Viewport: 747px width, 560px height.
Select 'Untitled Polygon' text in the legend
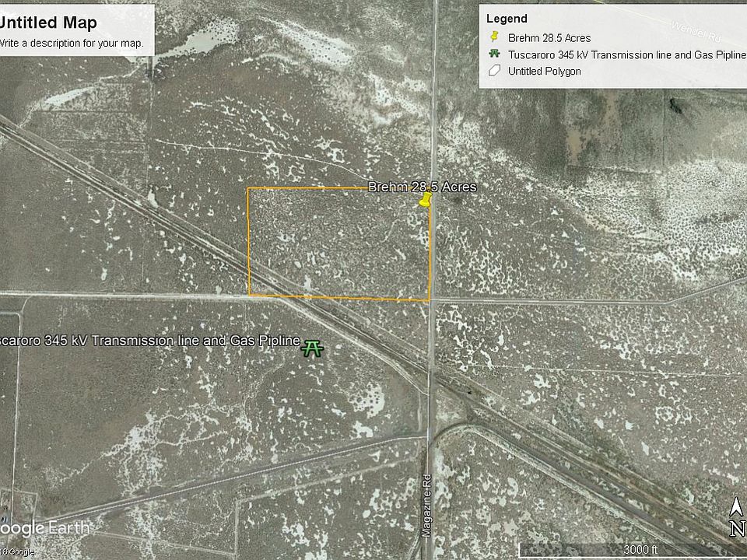(x=544, y=72)
